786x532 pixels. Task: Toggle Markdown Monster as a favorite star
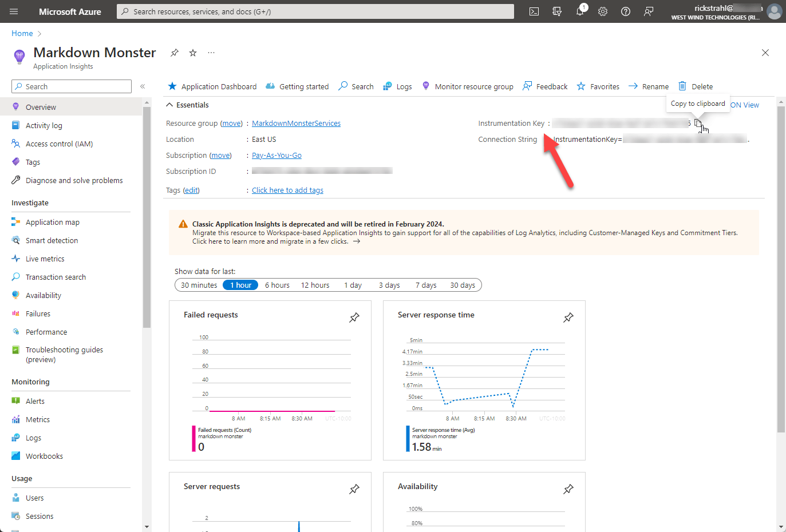point(192,52)
